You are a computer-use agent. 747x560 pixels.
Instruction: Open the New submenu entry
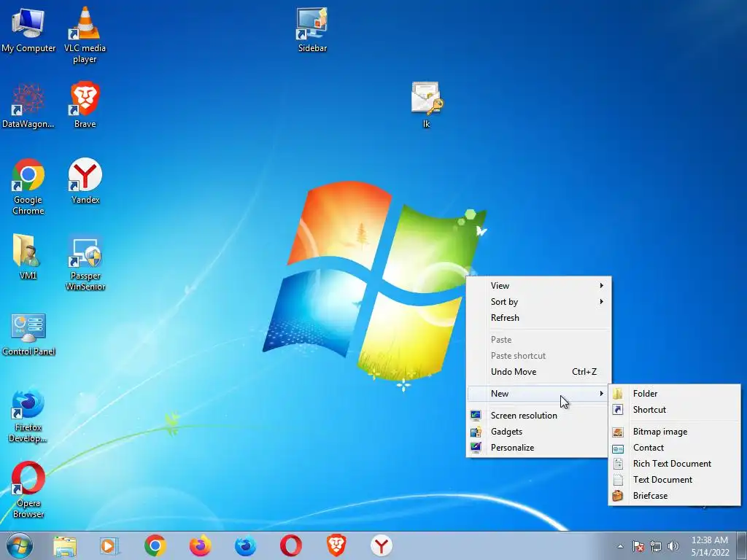point(539,394)
